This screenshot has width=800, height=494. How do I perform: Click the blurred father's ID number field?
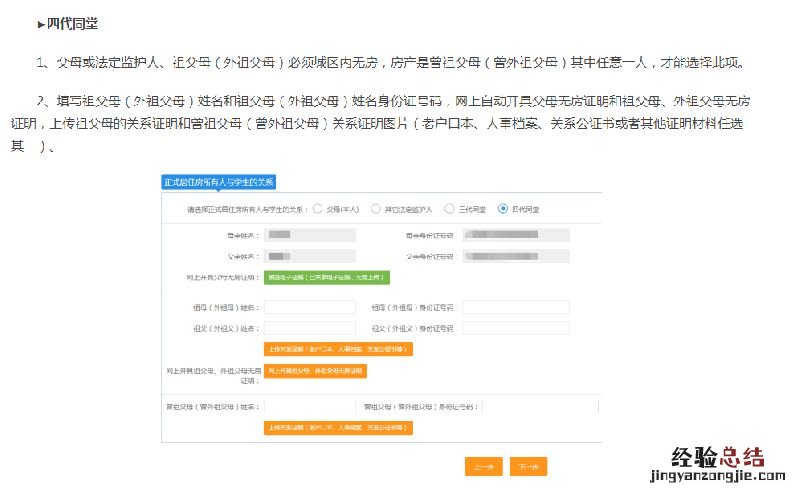(x=515, y=256)
